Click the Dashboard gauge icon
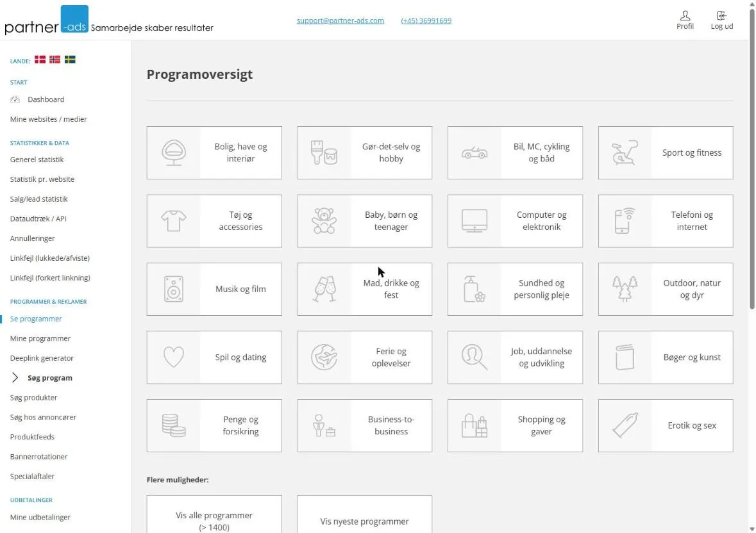 [x=15, y=99]
